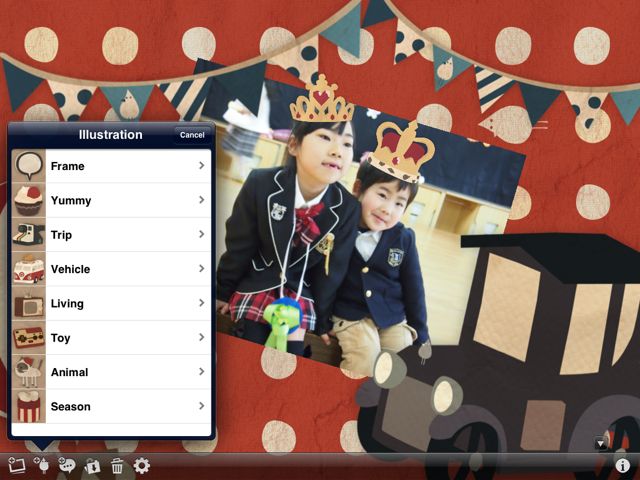Image resolution: width=640 pixels, height=480 pixels.
Task: Collapse the toolbar with the down arrow
Action: coord(600,443)
